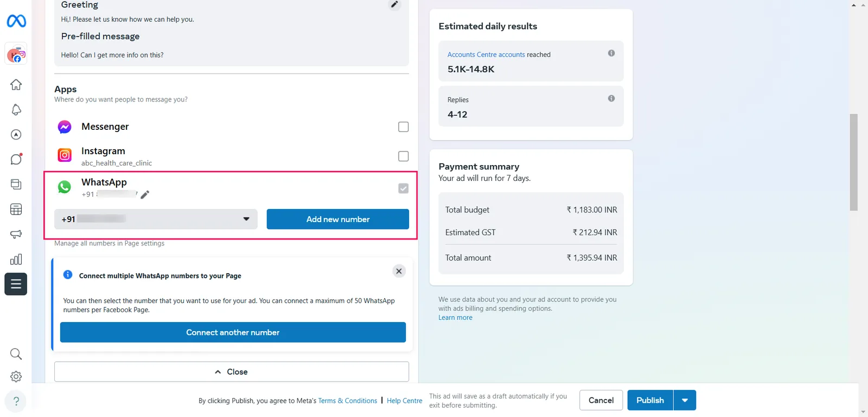Edit the WhatsApp number with pencil icon
Image resolution: width=868 pixels, height=417 pixels.
click(145, 194)
